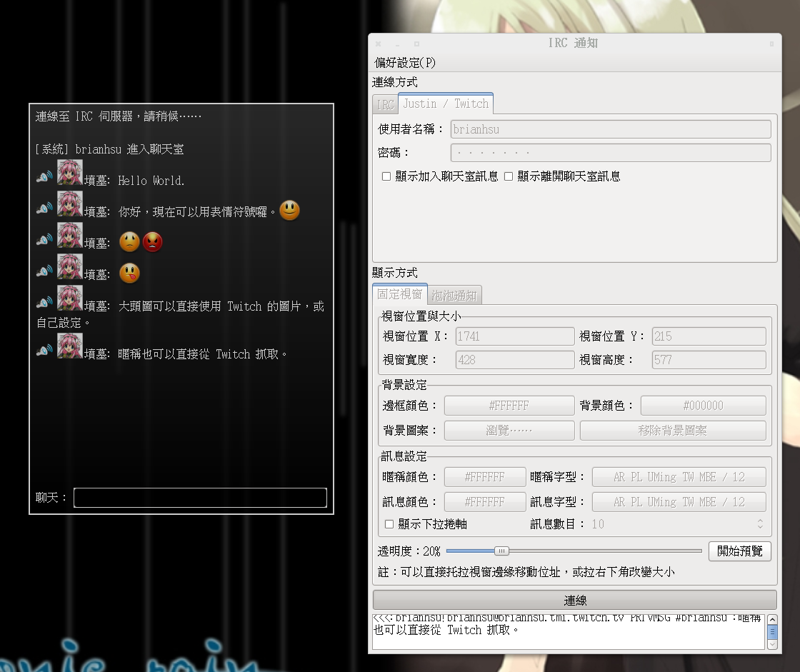Click the angry red-face emoticon
Image resolution: width=800 pixels, height=672 pixels.
(x=154, y=242)
